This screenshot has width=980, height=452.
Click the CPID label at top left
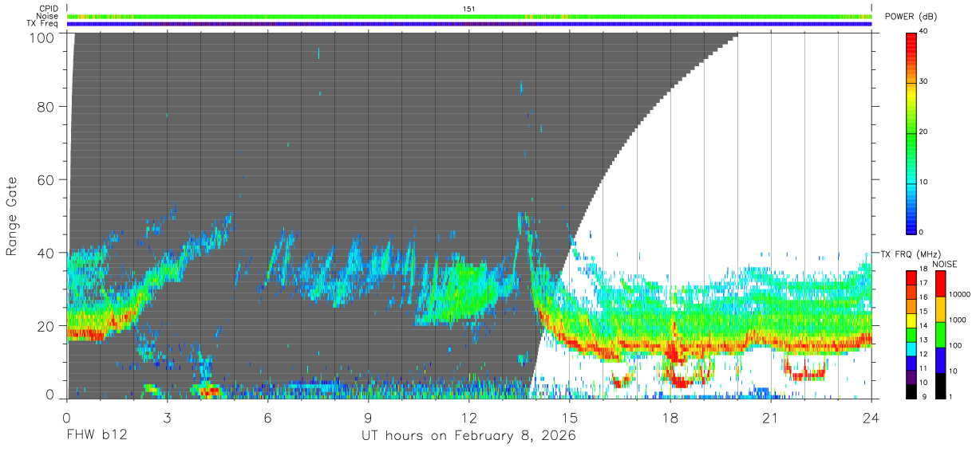point(49,9)
